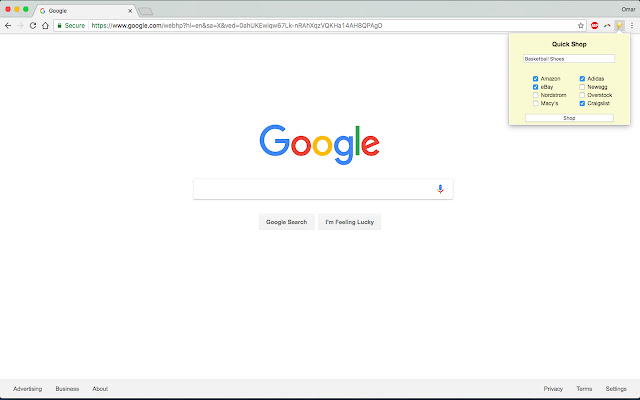
Task: Open the Terms footer link
Action: pyautogui.click(x=584, y=389)
